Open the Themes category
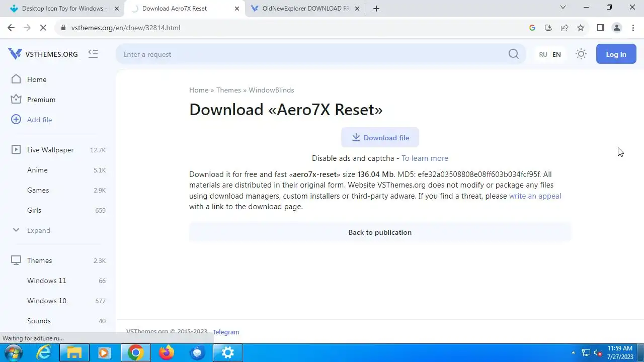644x362 pixels. (x=39, y=260)
